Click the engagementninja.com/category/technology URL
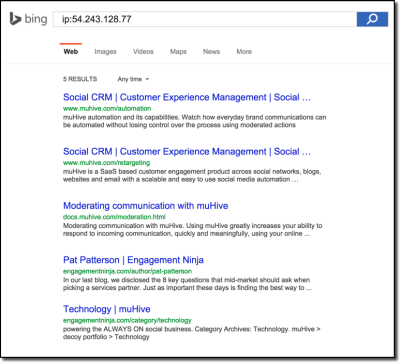The width and height of the screenshot is (400, 363). [x=127, y=320]
